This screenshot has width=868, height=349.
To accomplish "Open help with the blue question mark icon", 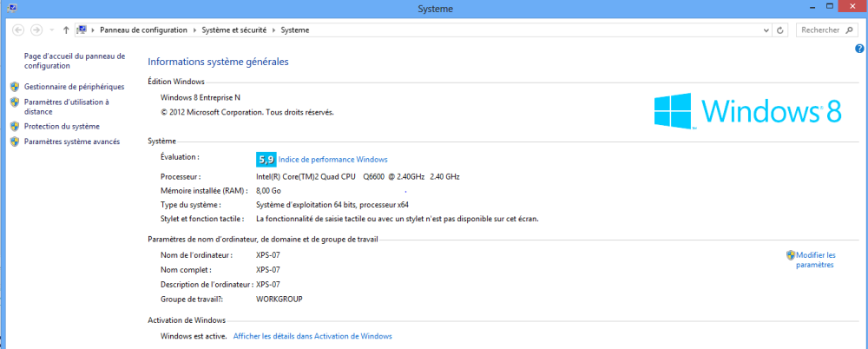I will click(859, 49).
